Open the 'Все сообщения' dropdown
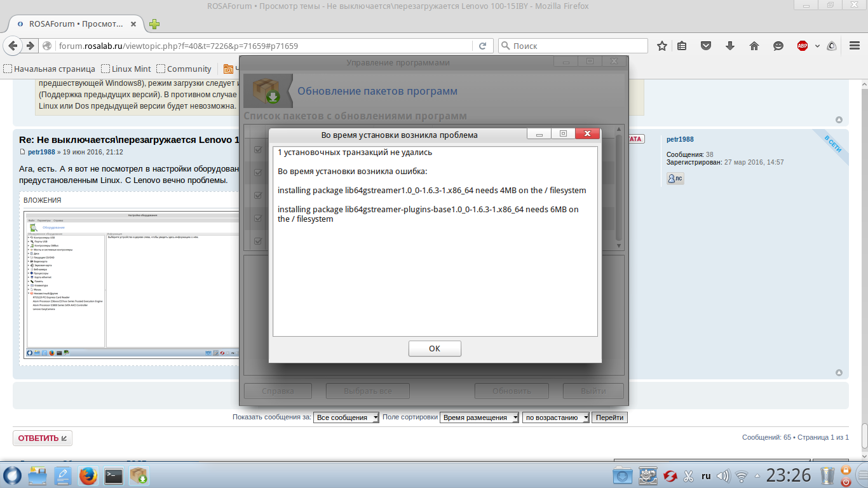Viewport: 868px width, 488px height. click(346, 417)
